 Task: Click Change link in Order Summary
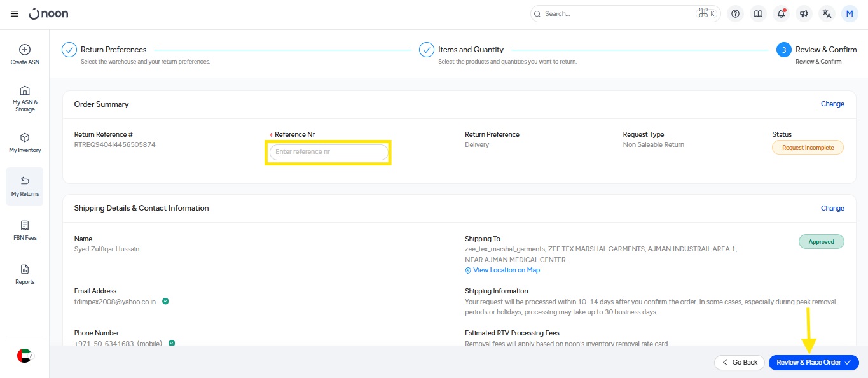pos(832,104)
